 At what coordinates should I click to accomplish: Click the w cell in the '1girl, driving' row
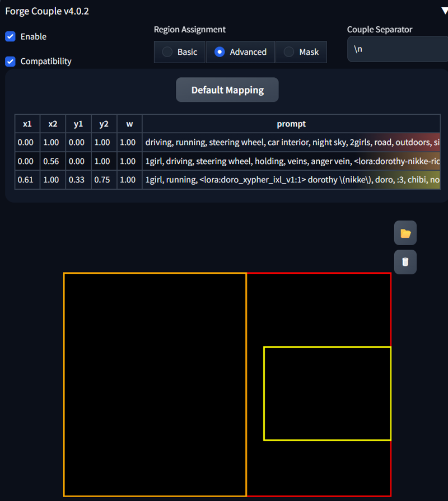[x=129, y=161]
